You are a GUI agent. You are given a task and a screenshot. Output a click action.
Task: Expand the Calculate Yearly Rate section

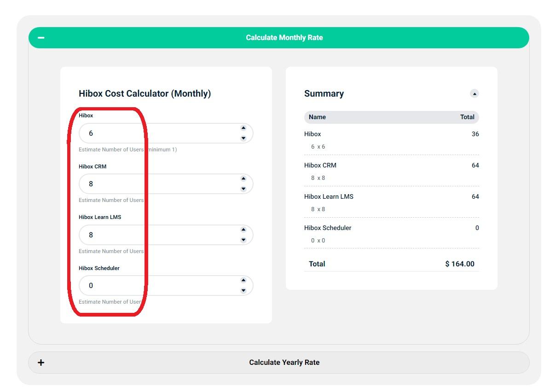284,363
